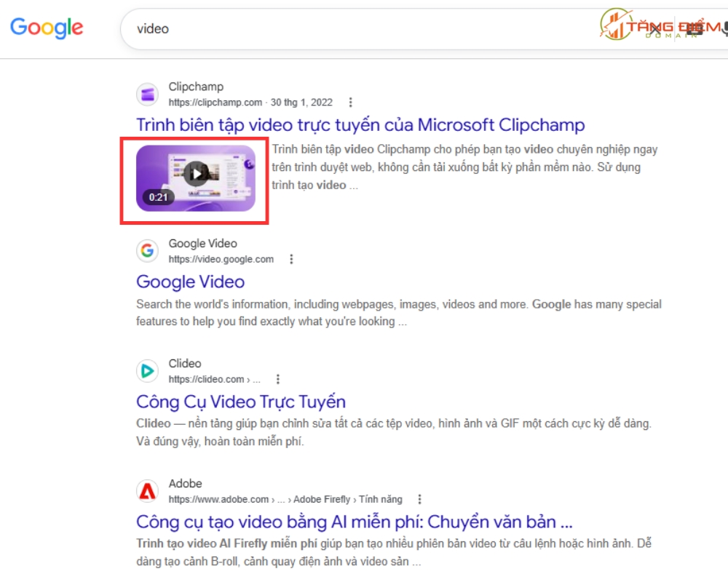Open the Google Video result title

point(190,282)
